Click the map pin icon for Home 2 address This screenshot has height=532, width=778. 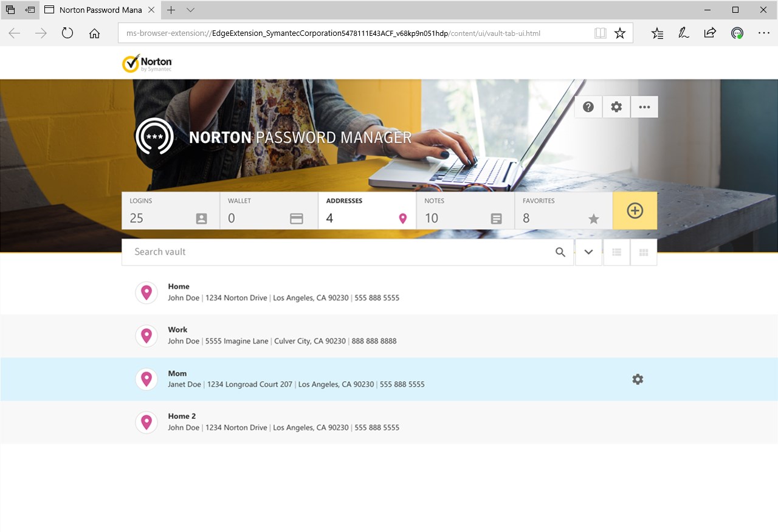point(146,422)
